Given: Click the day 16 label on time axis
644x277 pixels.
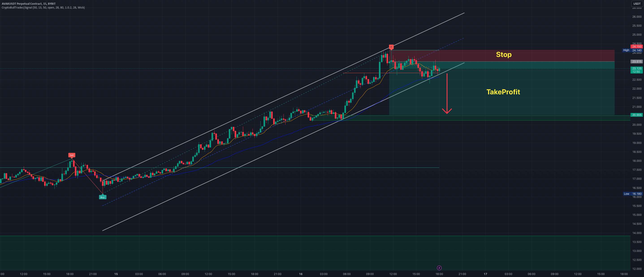Looking at the screenshot, I should [x=301, y=274].
